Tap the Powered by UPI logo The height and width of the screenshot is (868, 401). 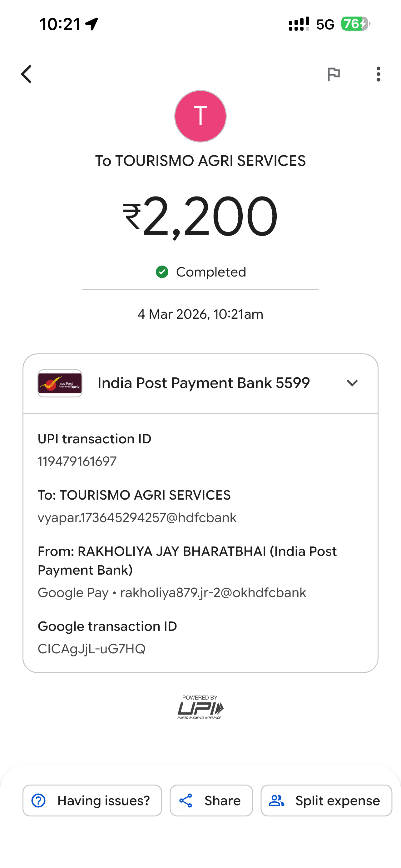(200, 707)
